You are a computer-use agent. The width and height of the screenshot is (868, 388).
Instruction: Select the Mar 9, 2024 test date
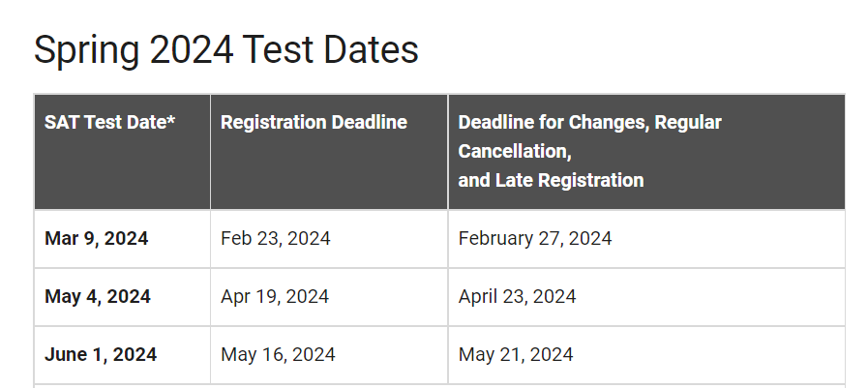[x=97, y=238]
